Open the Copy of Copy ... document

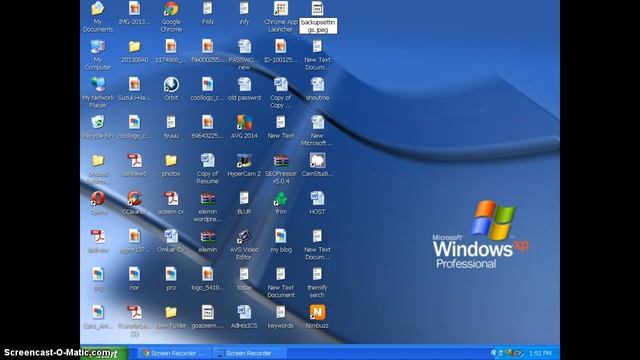(x=280, y=84)
